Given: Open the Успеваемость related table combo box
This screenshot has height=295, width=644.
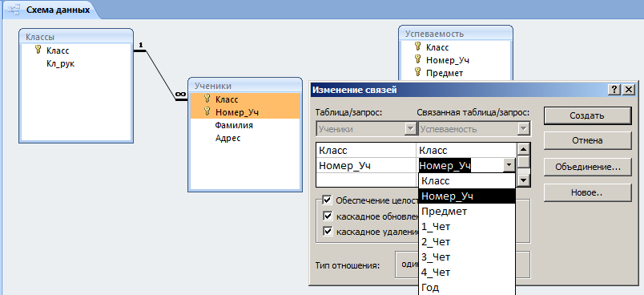Looking at the screenshot, I should click(x=473, y=129).
